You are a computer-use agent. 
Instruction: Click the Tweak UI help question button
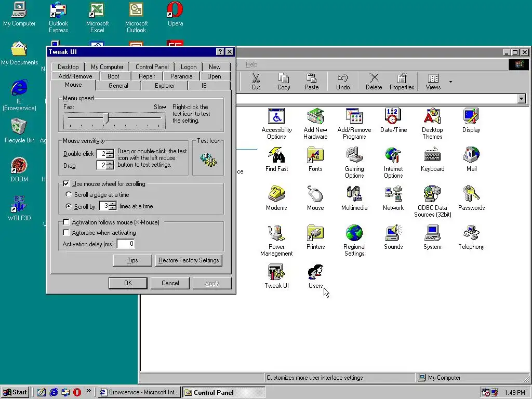pos(220,51)
